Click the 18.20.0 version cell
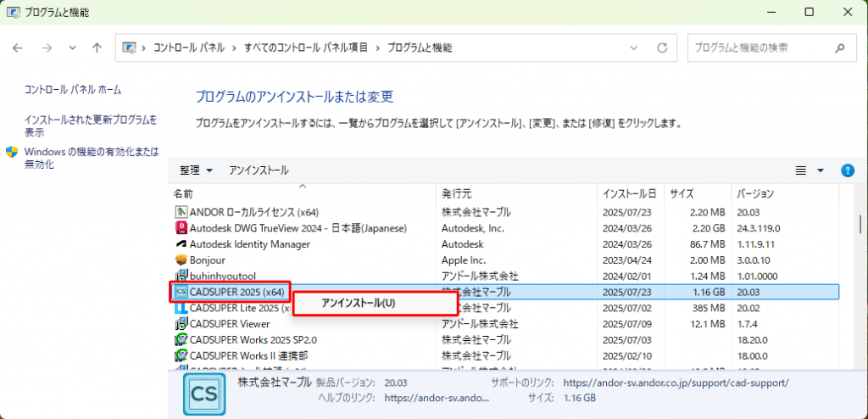The height and width of the screenshot is (419, 868). (751, 340)
